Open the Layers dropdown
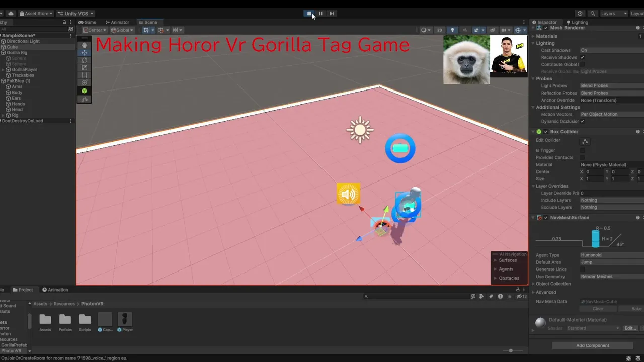This screenshot has width=644, height=362. click(614, 14)
